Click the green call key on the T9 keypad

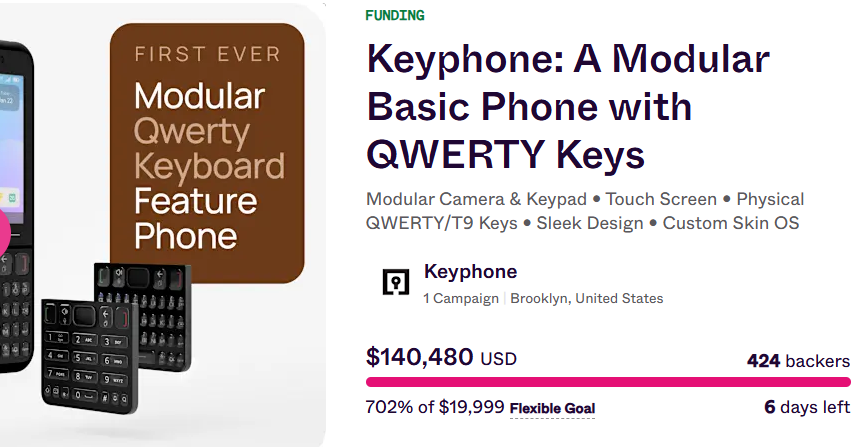click(x=50, y=314)
